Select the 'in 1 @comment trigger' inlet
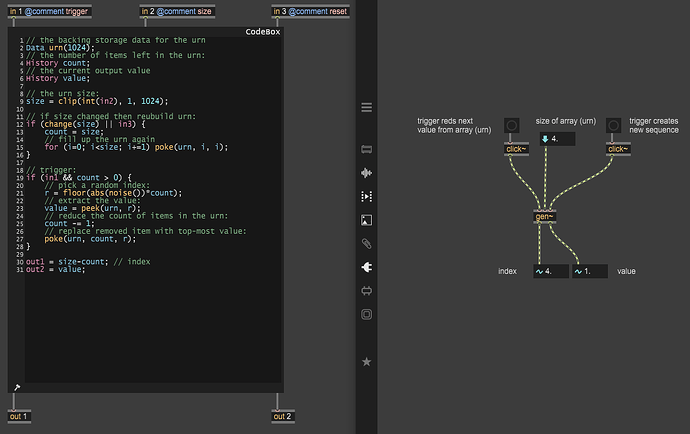 (x=48, y=11)
